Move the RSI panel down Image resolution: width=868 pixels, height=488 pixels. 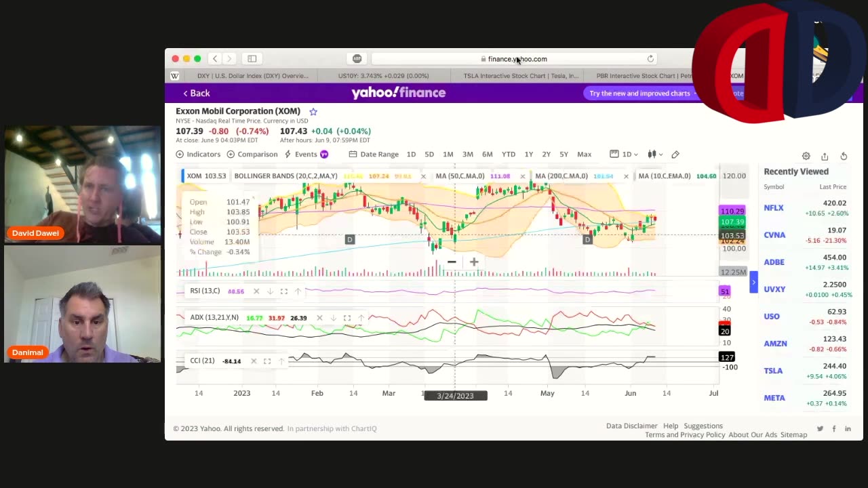pos(270,291)
